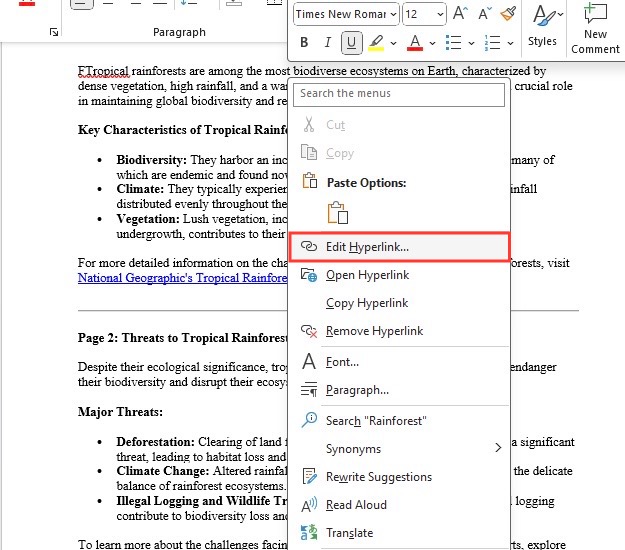
Task: Choose Open Hyperlink from context menu
Action: click(399, 275)
